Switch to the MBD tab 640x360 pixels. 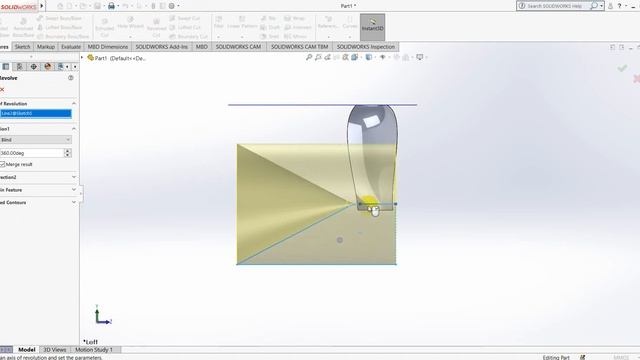coord(202,47)
